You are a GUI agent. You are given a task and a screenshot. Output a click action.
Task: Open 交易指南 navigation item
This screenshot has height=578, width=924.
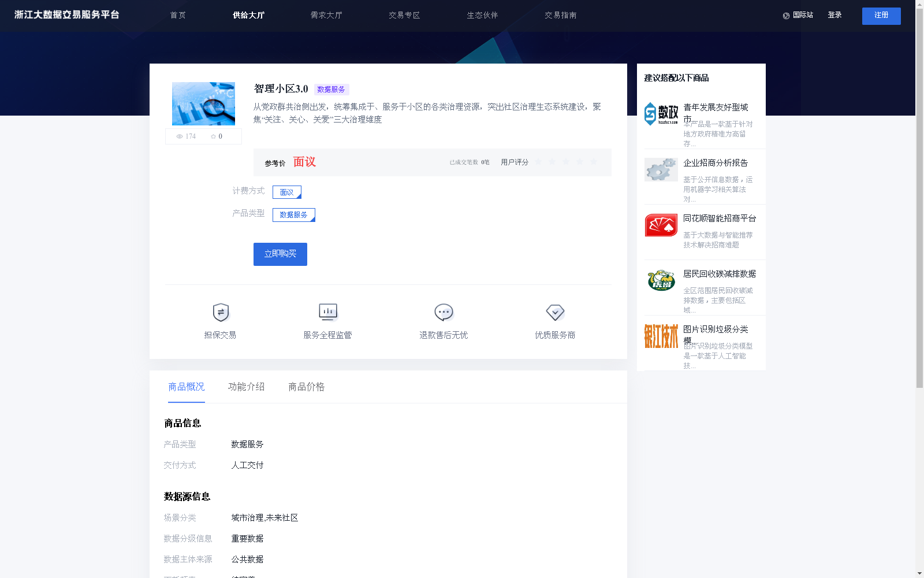click(x=560, y=15)
